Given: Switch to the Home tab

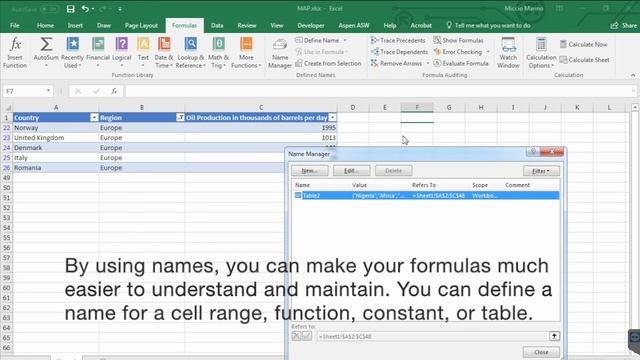Looking at the screenshot, I should [45, 25].
